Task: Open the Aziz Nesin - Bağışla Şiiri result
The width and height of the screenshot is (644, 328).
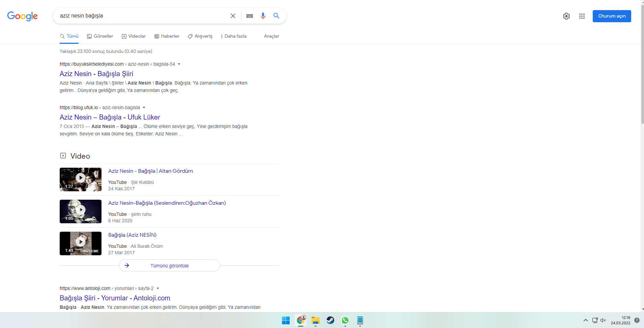Action: tap(96, 74)
